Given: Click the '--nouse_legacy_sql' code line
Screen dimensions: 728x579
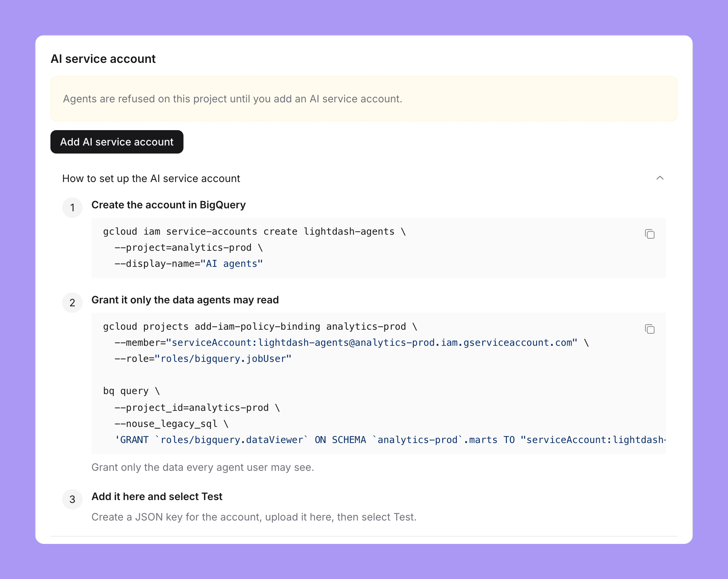Looking at the screenshot, I should click(171, 424).
